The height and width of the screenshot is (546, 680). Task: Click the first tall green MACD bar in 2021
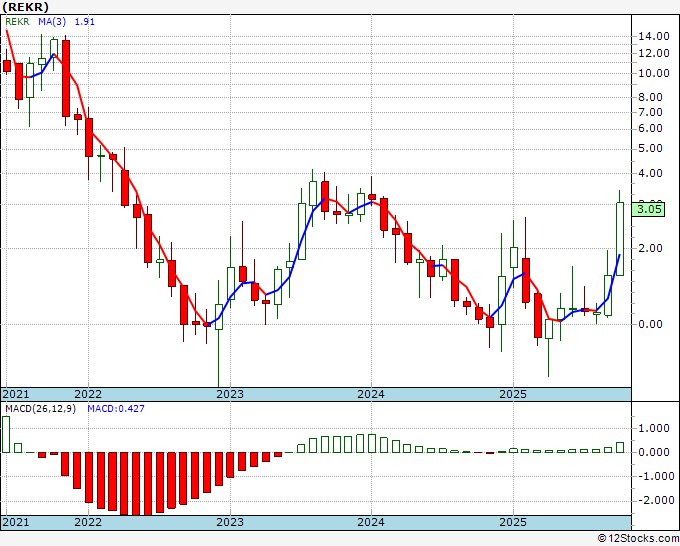[6, 435]
